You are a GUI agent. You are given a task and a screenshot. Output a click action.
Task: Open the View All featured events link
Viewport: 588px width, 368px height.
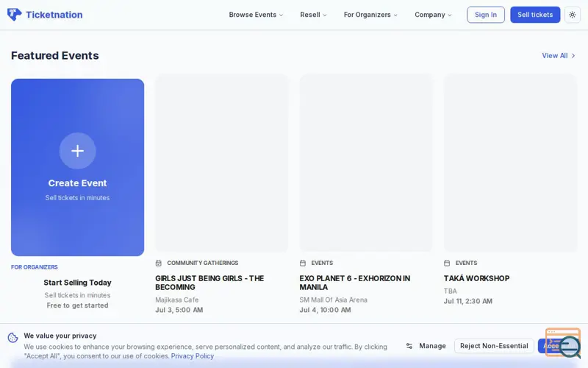[x=559, y=56]
